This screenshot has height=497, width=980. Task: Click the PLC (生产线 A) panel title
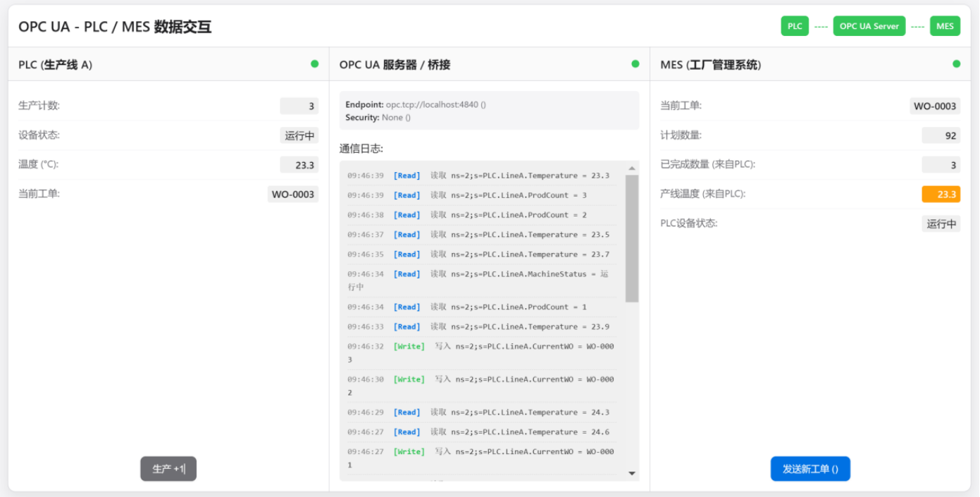click(x=55, y=65)
